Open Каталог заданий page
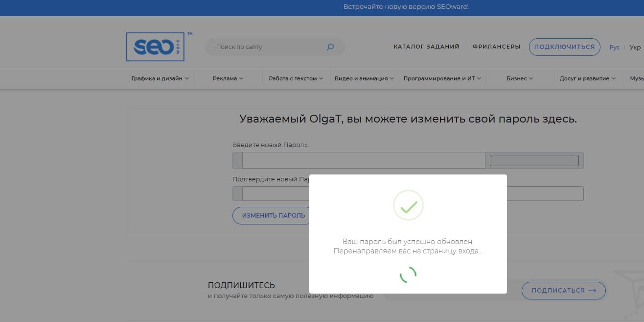This screenshot has height=322, width=644. (x=426, y=47)
